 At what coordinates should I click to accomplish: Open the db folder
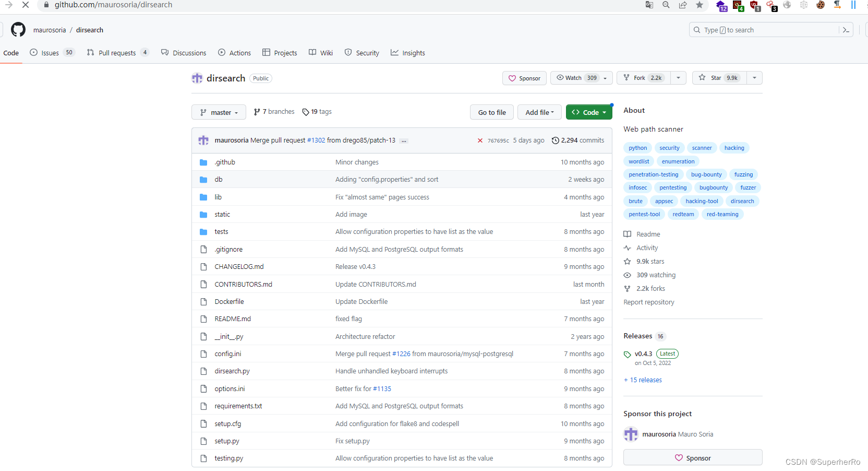(x=219, y=180)
